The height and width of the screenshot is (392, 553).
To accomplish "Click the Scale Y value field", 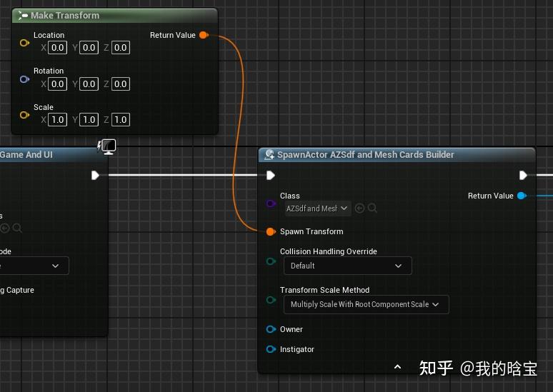I will (89, 120).
